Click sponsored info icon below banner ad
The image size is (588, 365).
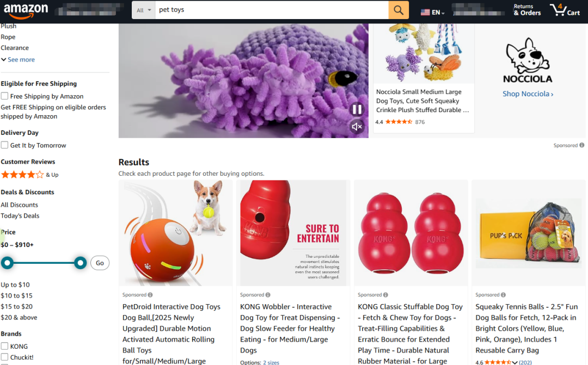[x=581, y=145]
